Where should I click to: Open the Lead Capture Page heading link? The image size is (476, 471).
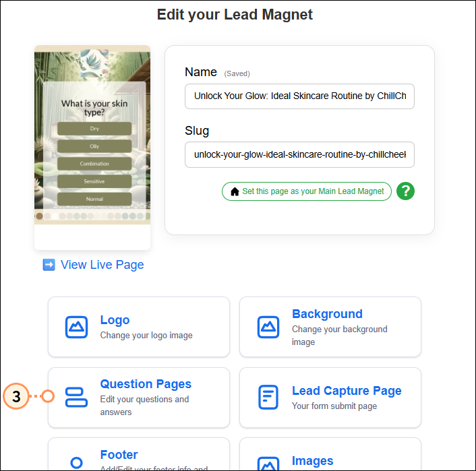point(347,391)
